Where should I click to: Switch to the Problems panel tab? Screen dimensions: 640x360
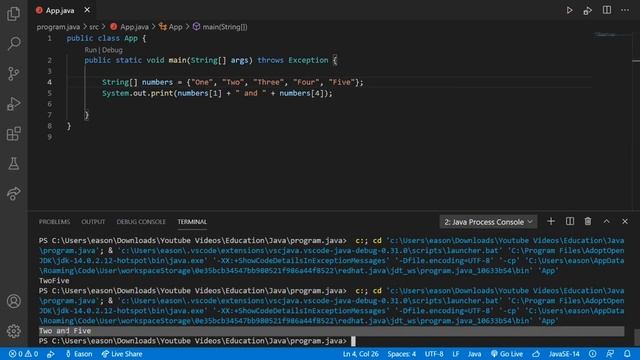54,222
